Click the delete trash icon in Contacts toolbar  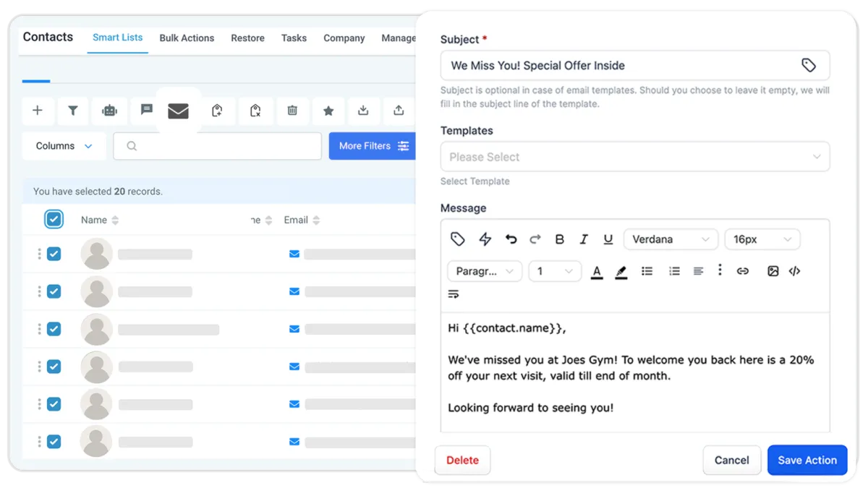[x=292, y=111]
